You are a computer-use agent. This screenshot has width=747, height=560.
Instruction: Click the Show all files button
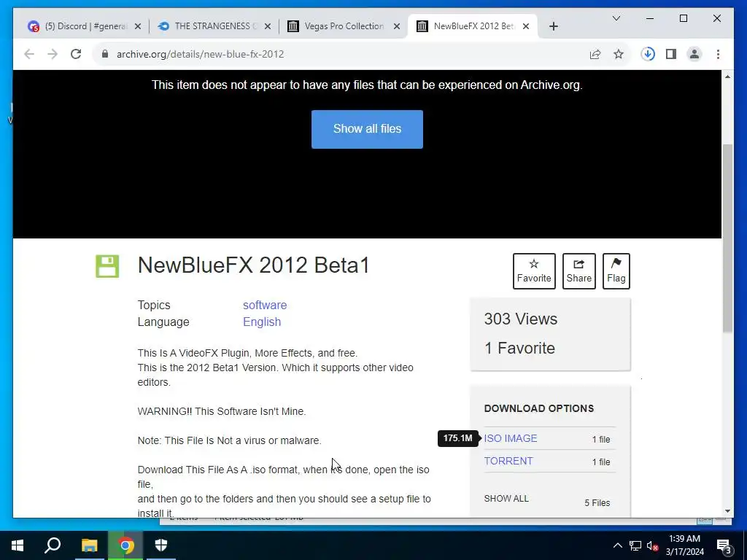367,129
